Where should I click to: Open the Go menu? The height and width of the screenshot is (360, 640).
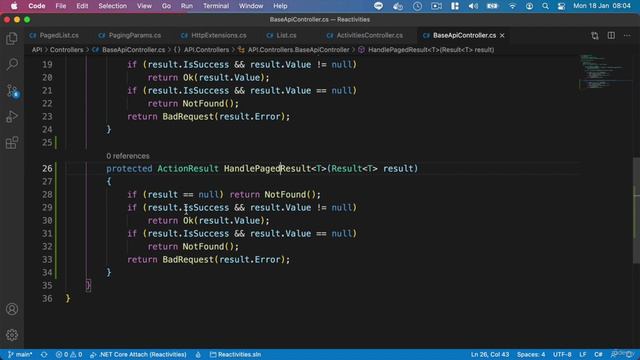[x=166, y=6]
